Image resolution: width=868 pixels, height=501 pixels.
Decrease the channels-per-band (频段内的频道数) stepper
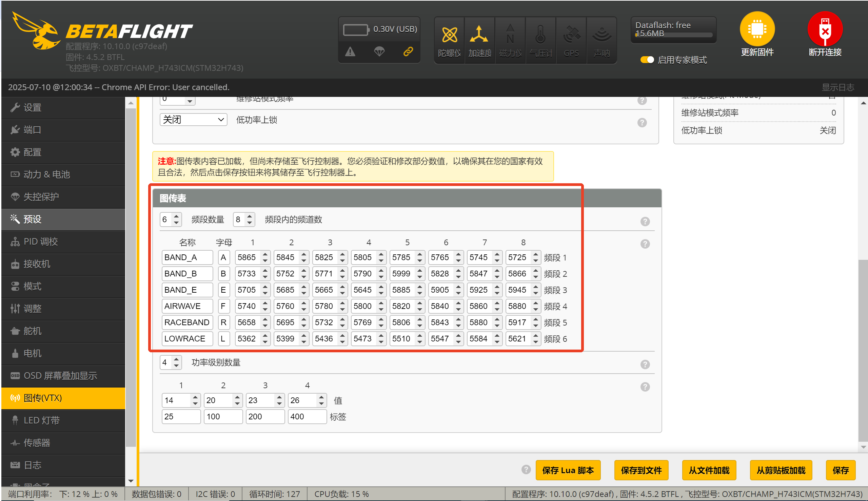pos(250,223)
